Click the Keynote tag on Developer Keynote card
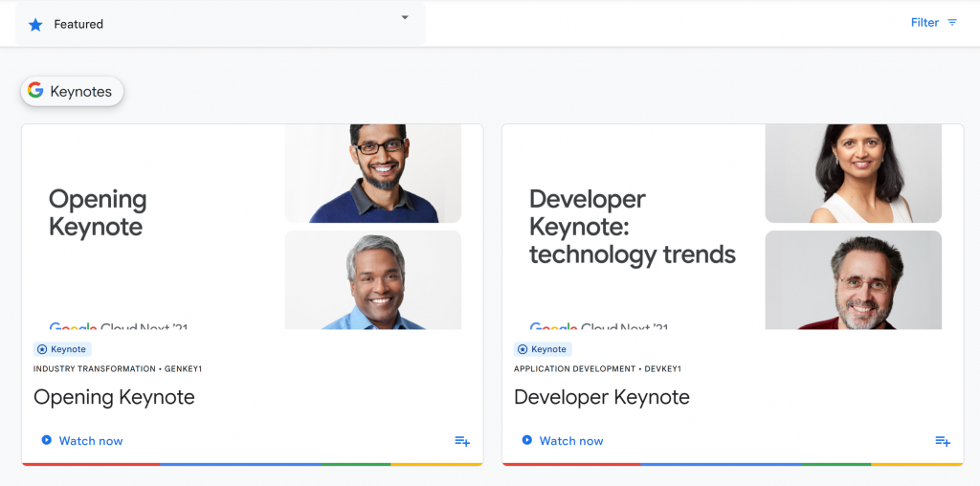The height and width of the screenshot is (486, 980). 544,349
